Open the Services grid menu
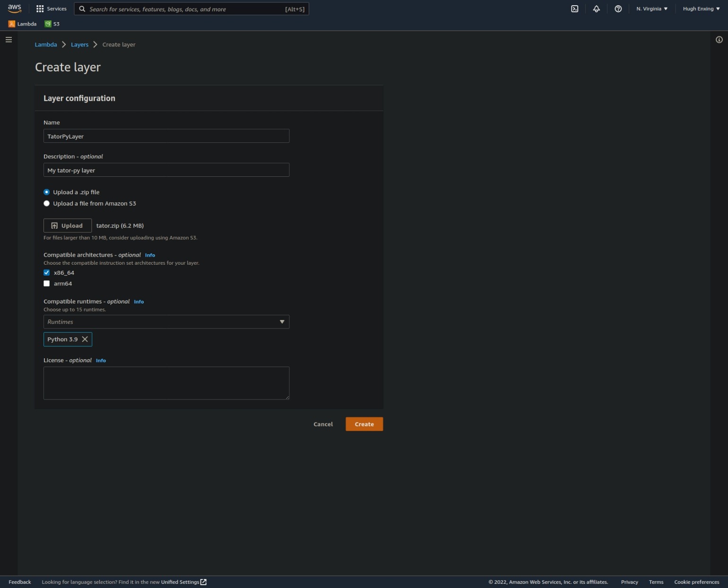The height and width of the screenshot is (588, 728). click(52, 9)
